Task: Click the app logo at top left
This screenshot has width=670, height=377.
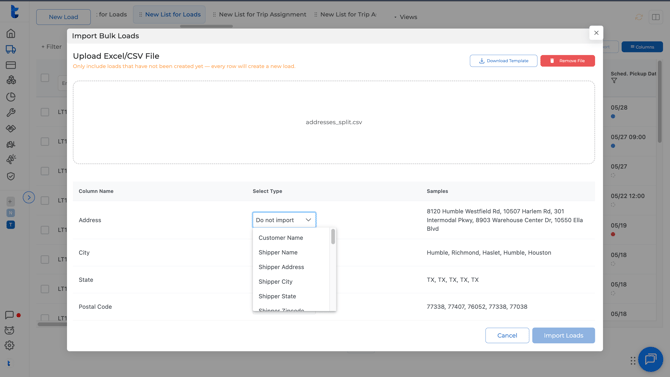Action: 14,12
